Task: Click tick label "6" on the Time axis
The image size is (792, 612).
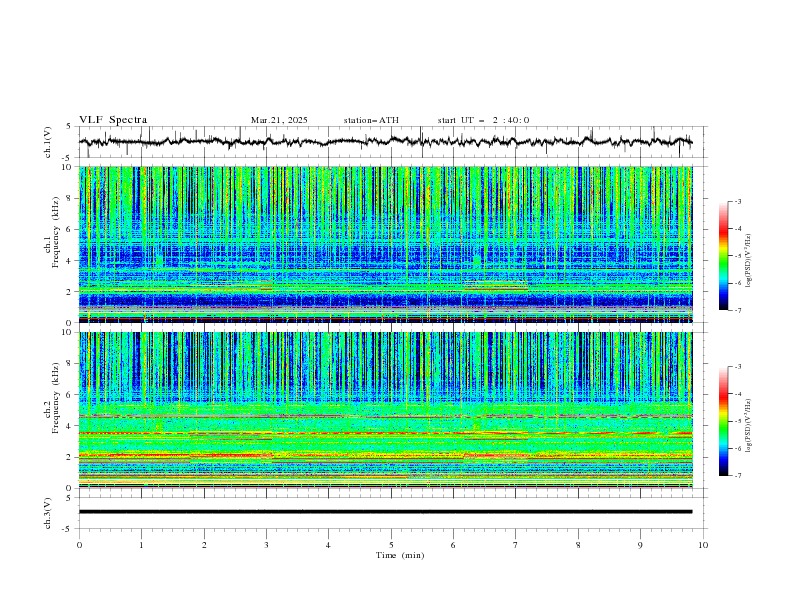Action: tap(453, 545)
